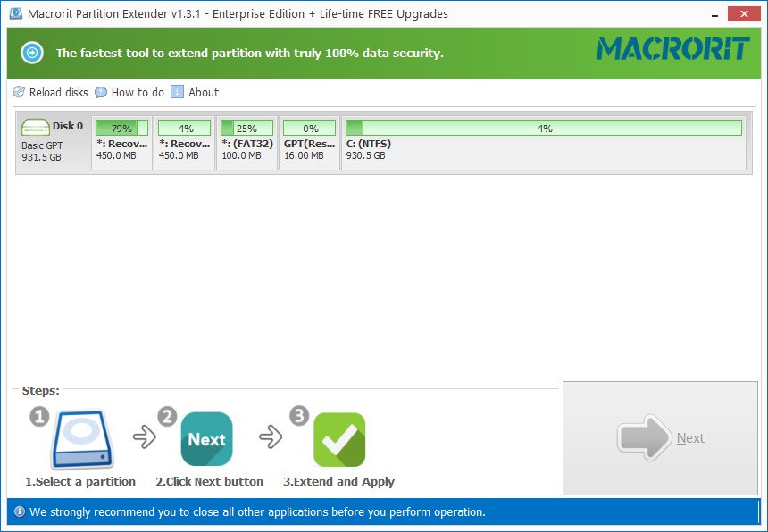Click the teal Next step 2 icon
The width and height of the screenshot is (768, 532).
click(206, 439)
